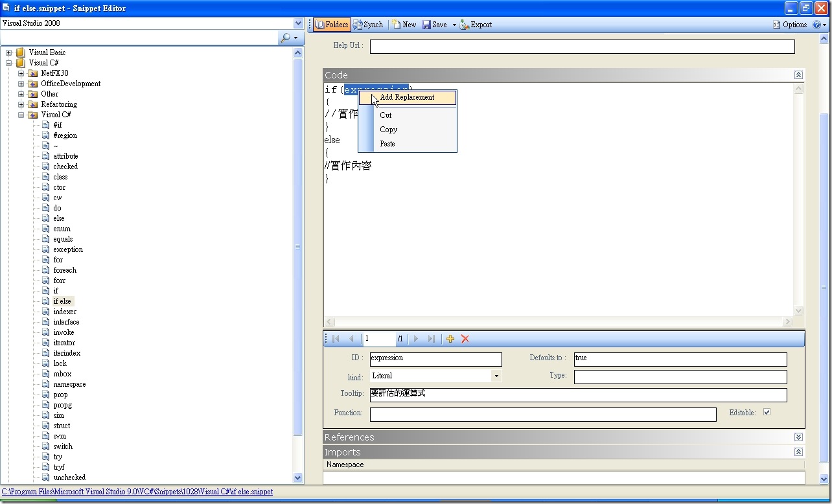Expand the Other folder

coord(21,94)
